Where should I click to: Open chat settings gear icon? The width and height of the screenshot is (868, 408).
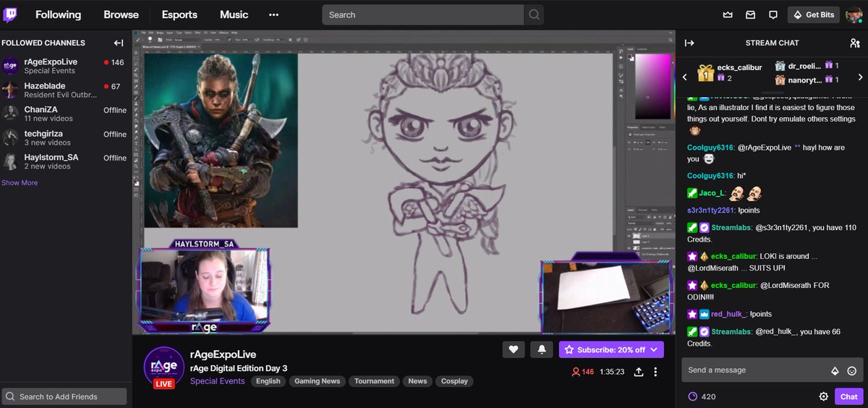coord(823,396)
